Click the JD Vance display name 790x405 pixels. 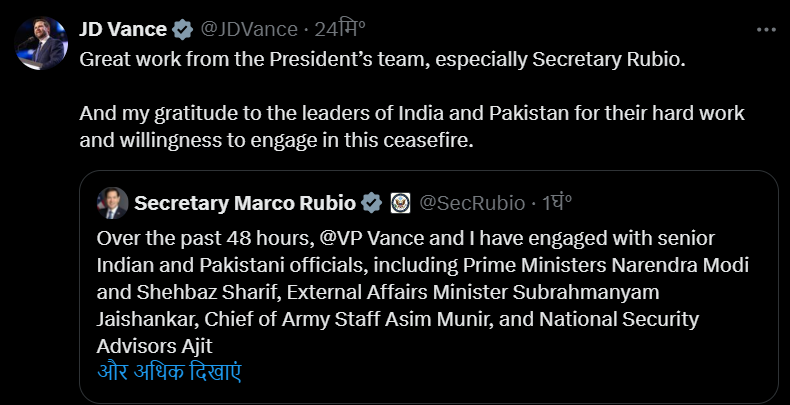pos(122,29)
